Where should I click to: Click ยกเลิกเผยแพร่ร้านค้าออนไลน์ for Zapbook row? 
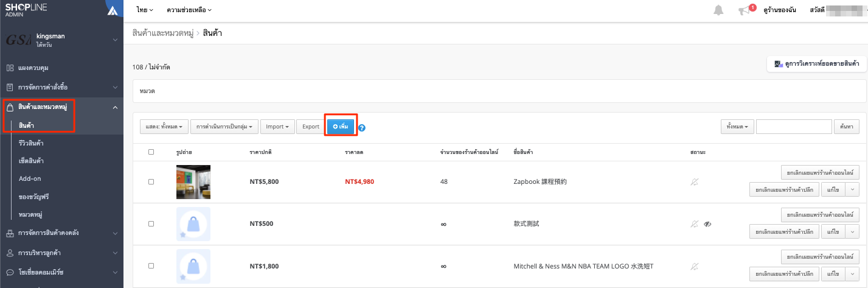click(x=819, y=172)
